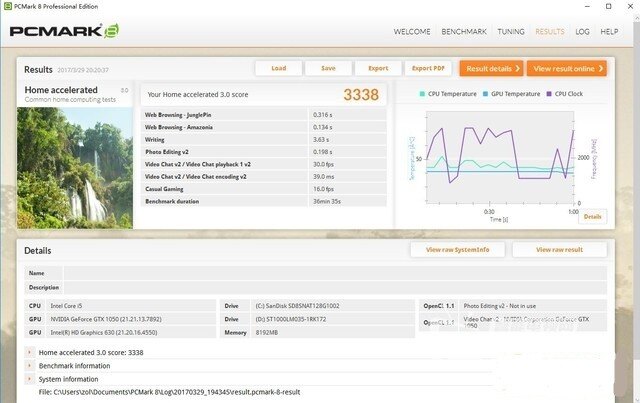Open the Help menu
The image size is (640, 403).
pyautogui.click(x=609, y=32)
